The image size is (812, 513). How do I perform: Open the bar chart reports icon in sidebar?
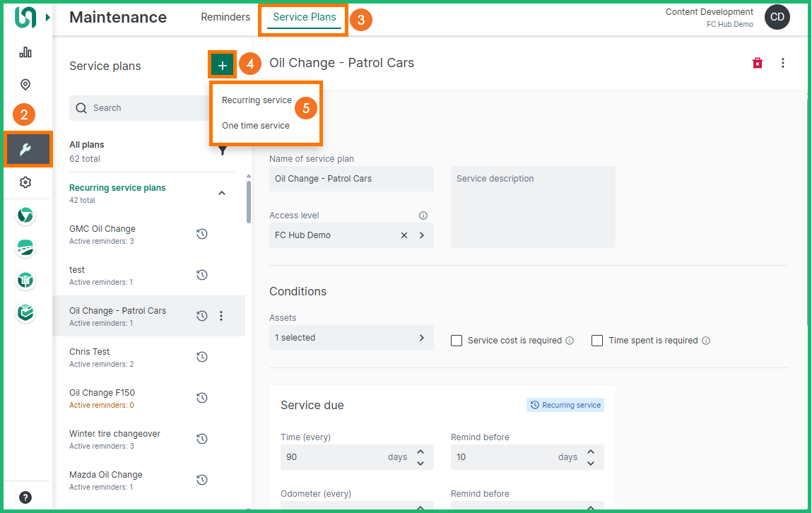tap(25, 52)
